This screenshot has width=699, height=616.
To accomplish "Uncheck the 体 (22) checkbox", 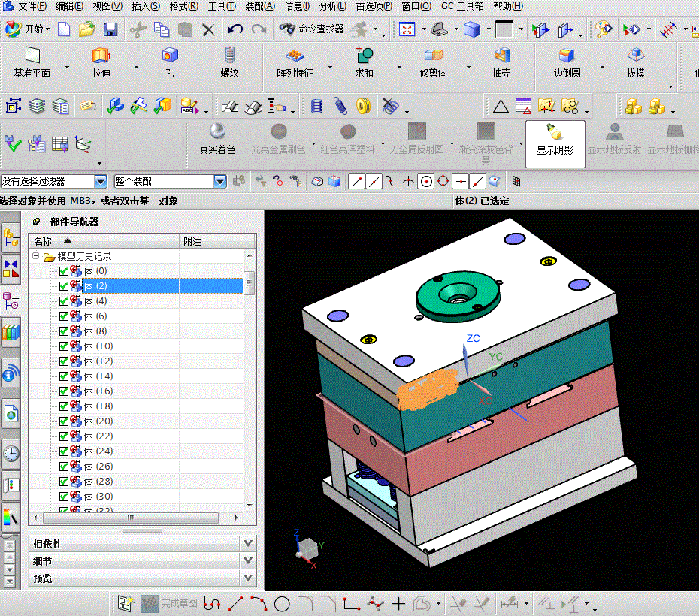I will (x=64, y=436).
